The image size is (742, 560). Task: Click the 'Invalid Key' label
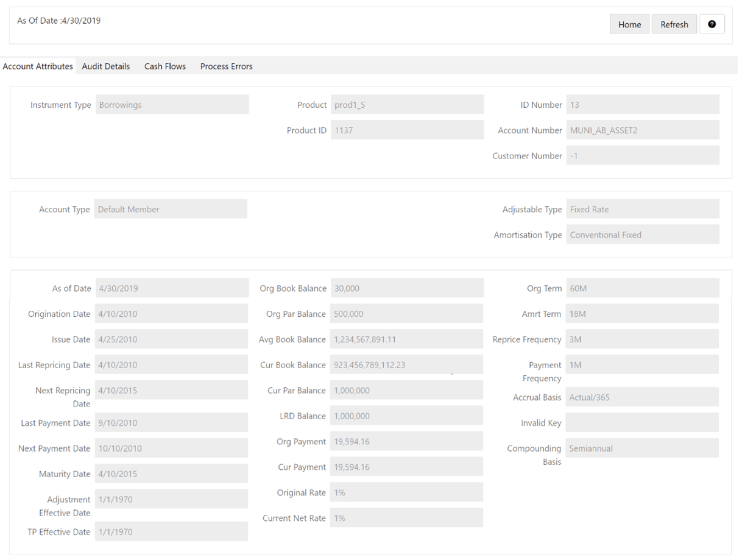541,423
